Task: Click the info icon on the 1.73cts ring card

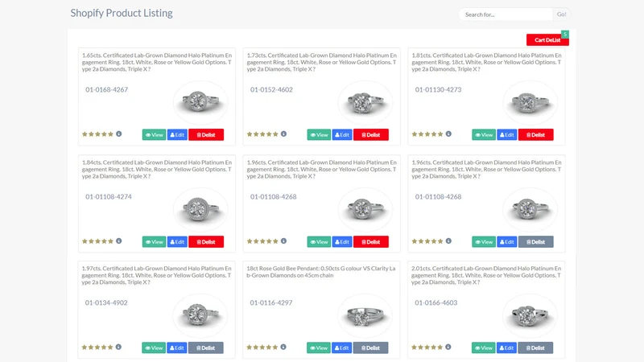Action: point(283,134)
